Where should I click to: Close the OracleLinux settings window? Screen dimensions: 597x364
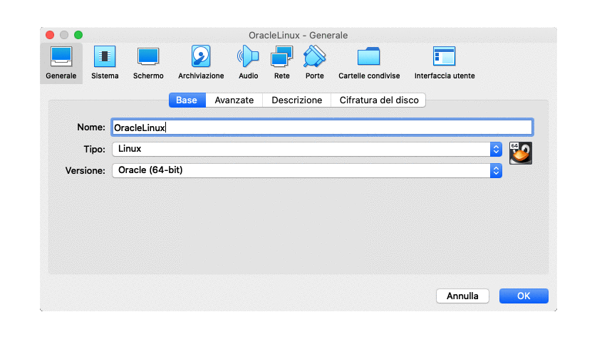[x=50, y=35]
